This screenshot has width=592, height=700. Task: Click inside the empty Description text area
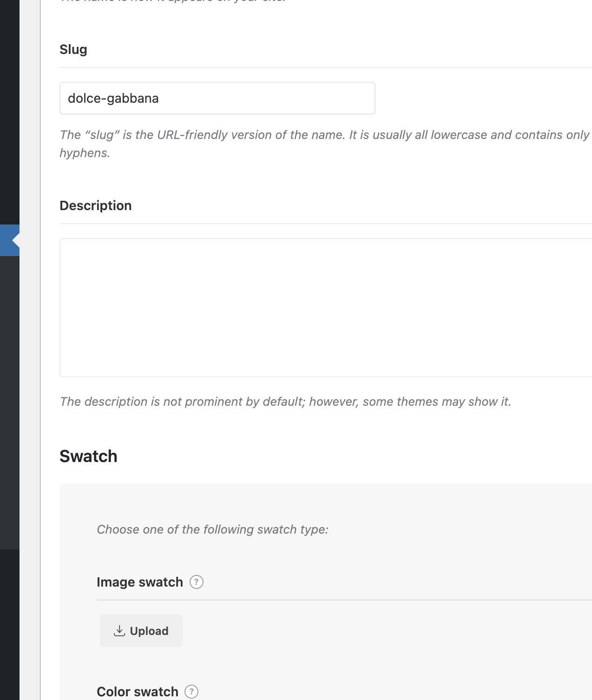tap(325, 307)
